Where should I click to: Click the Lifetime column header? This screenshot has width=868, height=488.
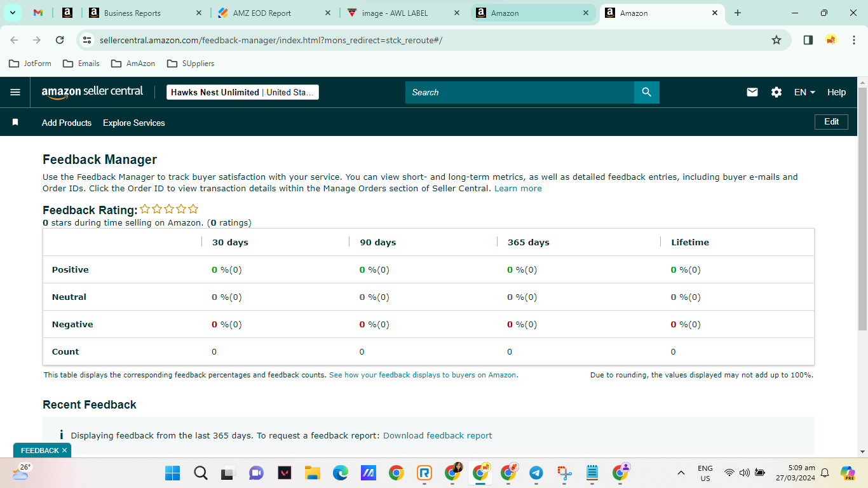[690, 242]
